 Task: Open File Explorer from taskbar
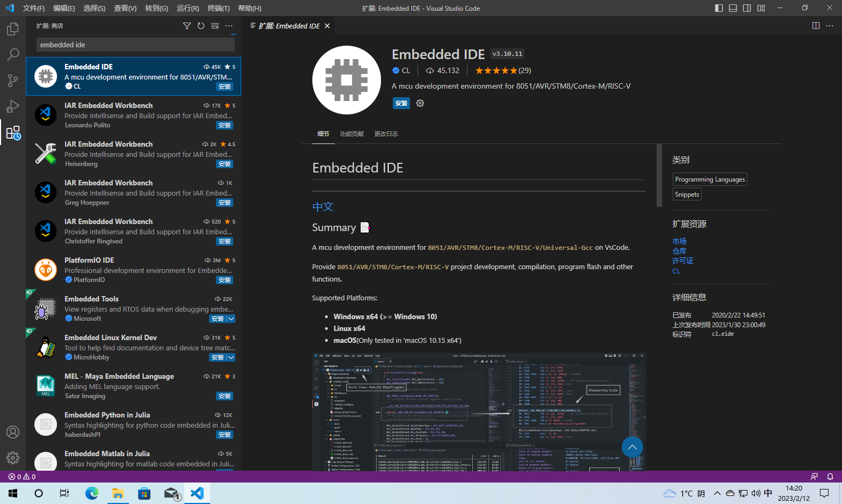click(118, 493)
